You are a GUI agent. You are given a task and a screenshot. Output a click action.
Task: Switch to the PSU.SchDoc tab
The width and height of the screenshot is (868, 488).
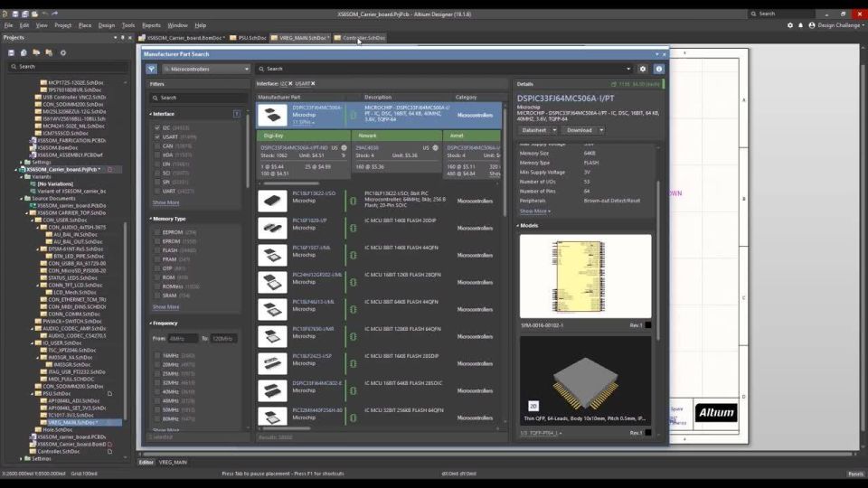tap(248, 38)
